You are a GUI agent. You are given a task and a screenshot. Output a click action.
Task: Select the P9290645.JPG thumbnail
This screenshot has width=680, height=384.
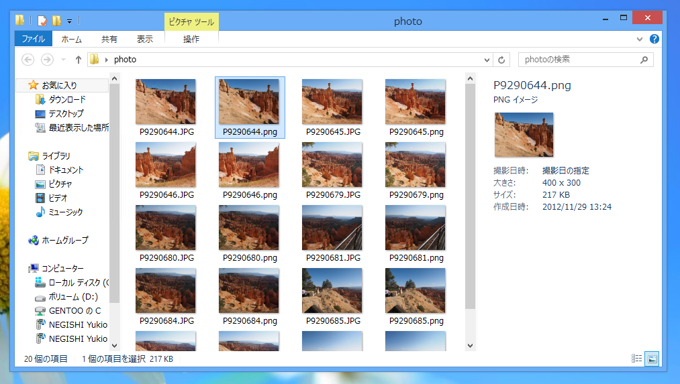pyautogui.click(x=332, y=102)
